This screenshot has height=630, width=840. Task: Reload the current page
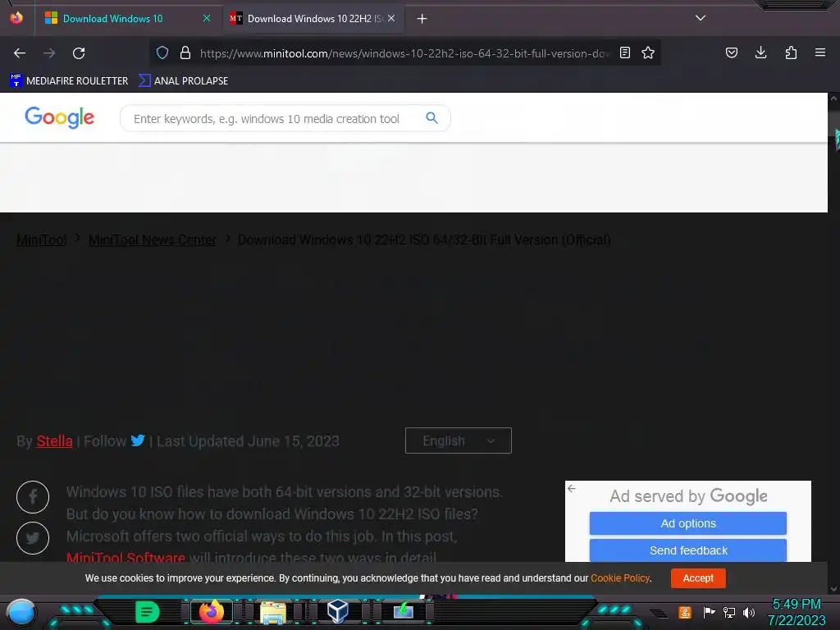coord(79,53)
